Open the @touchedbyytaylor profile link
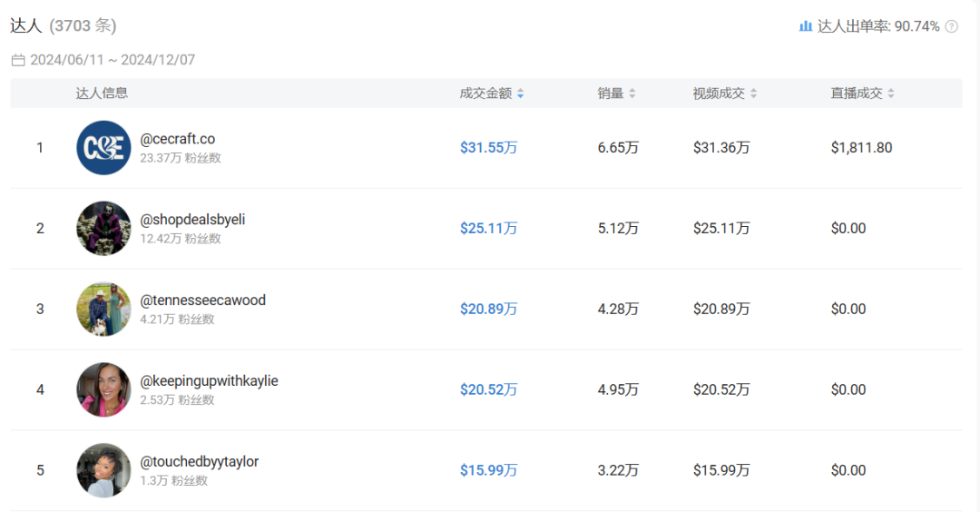Screen dimensions: 980x512 (200, 462)
